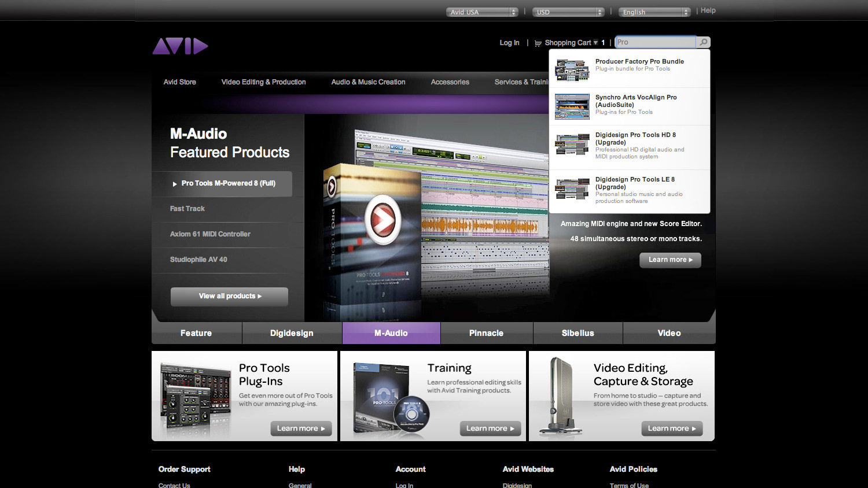Open the Pro Tools LE 8 upgrade thumbnail
Image resolution: width=868 pixels, height=488 pixels.
(x=572, y=189)
